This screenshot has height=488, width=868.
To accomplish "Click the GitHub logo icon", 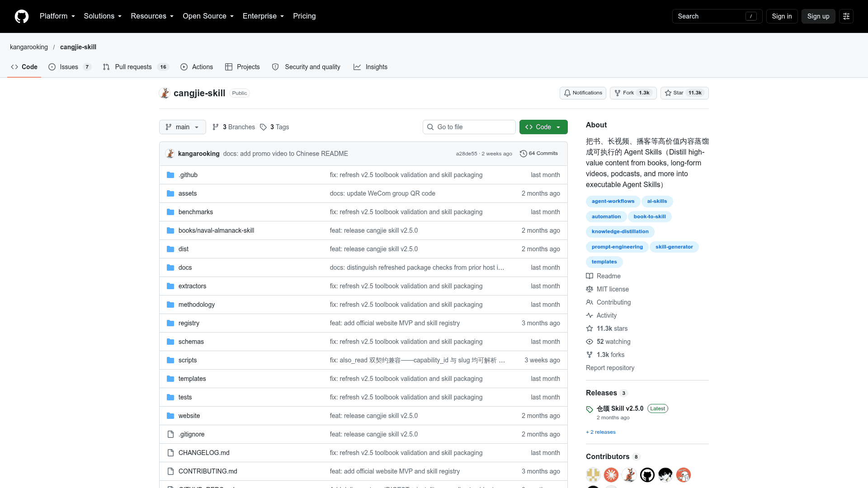I will (x=22, y=16).
